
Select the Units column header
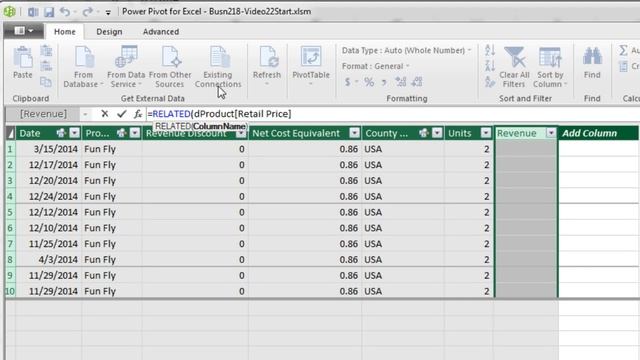(x=460, y=133)
